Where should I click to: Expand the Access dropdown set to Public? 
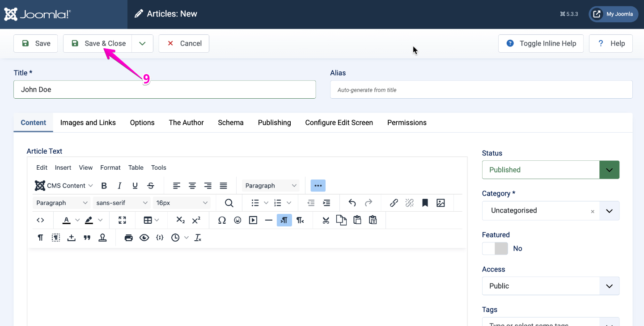point(551,286)
